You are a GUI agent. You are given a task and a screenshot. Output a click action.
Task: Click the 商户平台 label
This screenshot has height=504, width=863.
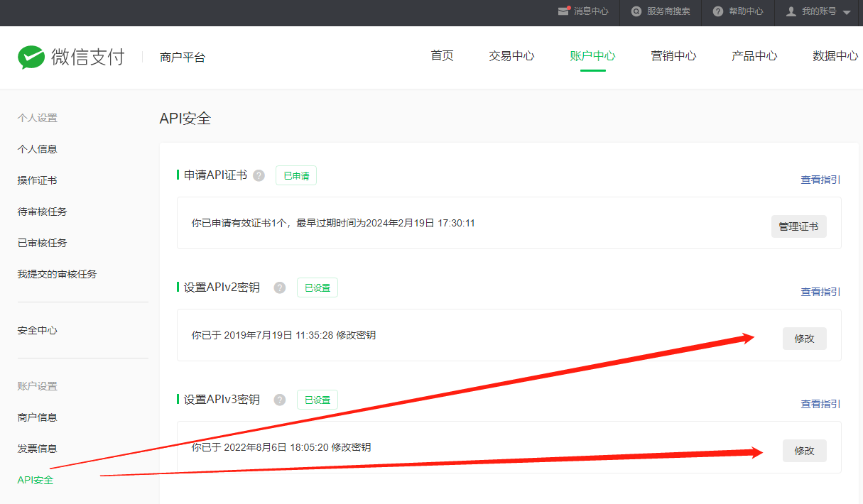[183, 57]
